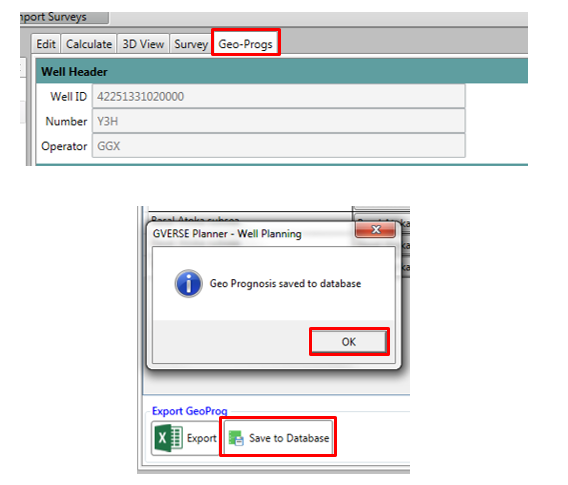Confirm the dialog with OK
The image size is (568, 485).
pos(349,342)
